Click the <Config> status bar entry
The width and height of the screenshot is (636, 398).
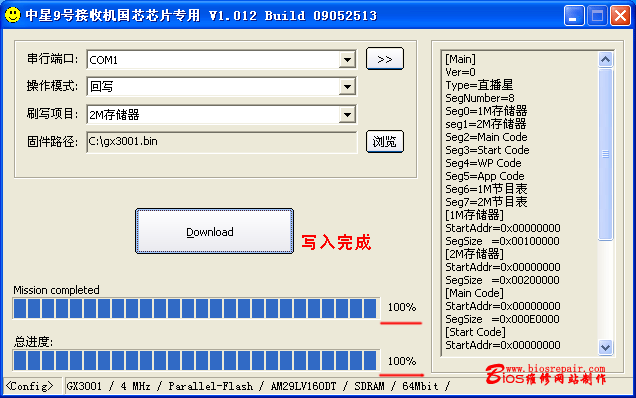point(30,386)
